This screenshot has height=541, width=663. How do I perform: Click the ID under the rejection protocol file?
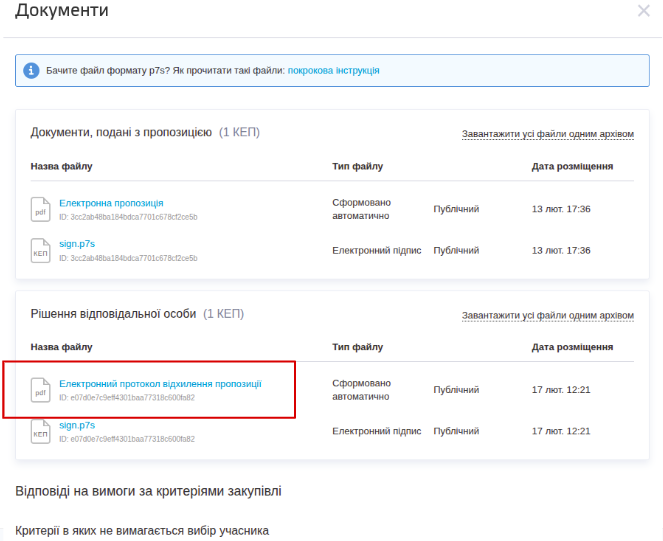pos(126,398)
